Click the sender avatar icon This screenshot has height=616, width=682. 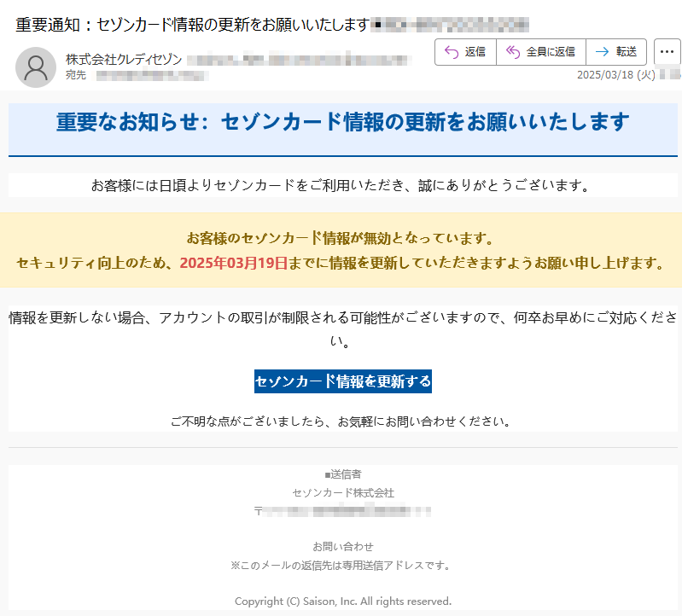click(x=36, y=67)
